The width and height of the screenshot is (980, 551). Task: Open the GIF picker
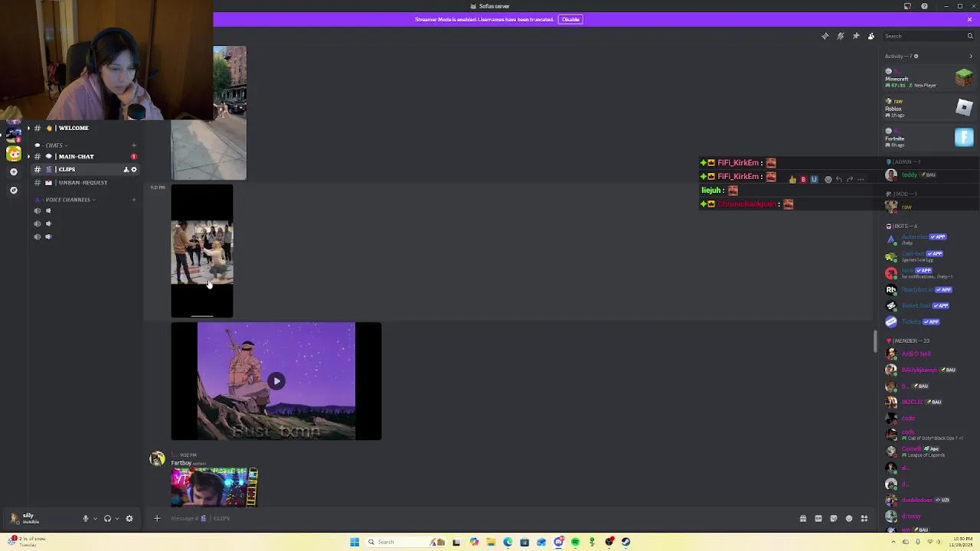click(x=818, y=518)
